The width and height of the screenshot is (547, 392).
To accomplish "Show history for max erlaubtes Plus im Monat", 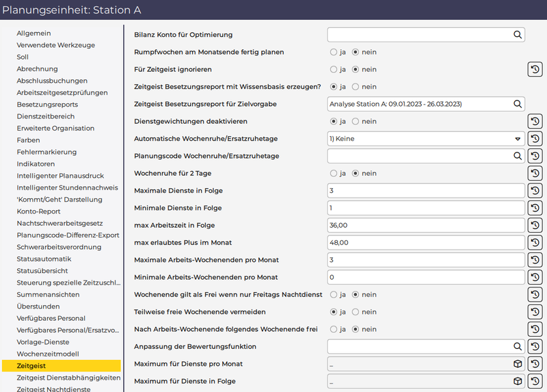I will pyautogui.click(x=535, y=243).
